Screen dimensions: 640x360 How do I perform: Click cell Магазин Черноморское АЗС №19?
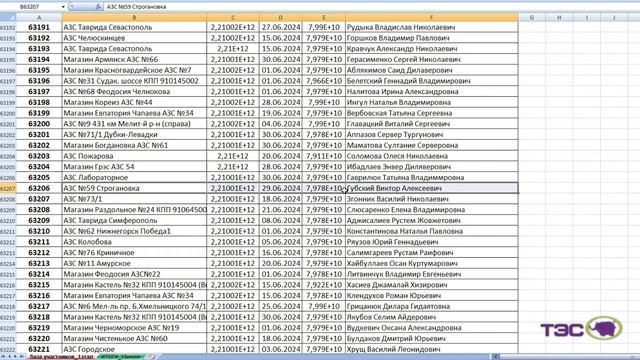click(134, 328)
